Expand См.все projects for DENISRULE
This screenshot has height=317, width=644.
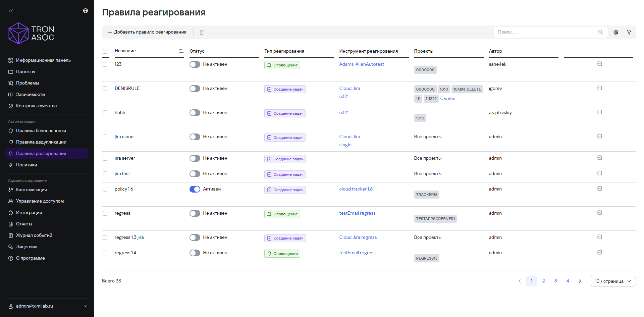[x=448, y=99]
